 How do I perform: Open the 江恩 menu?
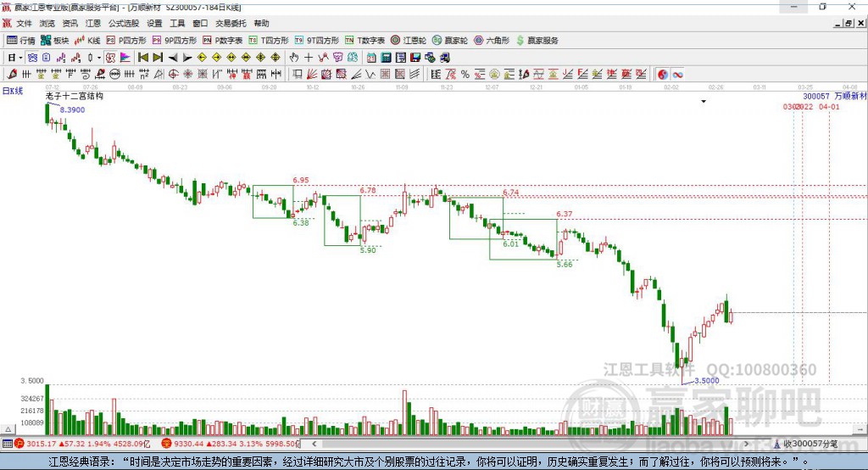[93, 23]
